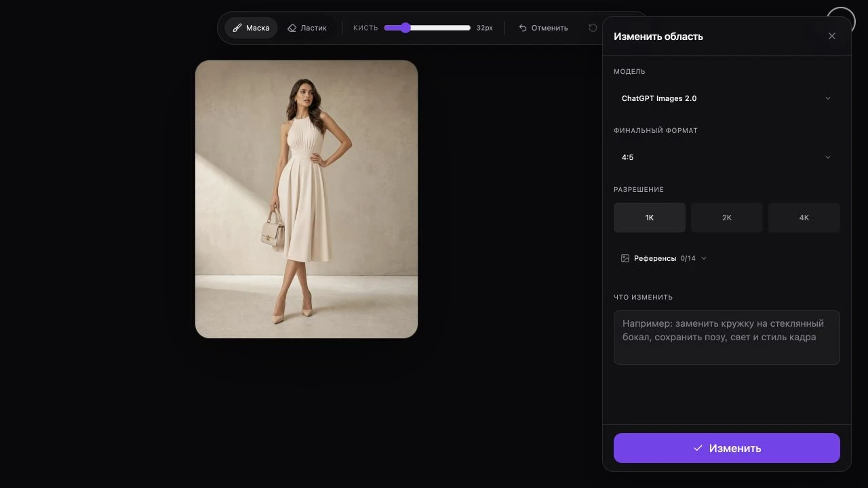868x488 pixels.
Task: Select the Маска brush tool
Action: click(251, 28)
